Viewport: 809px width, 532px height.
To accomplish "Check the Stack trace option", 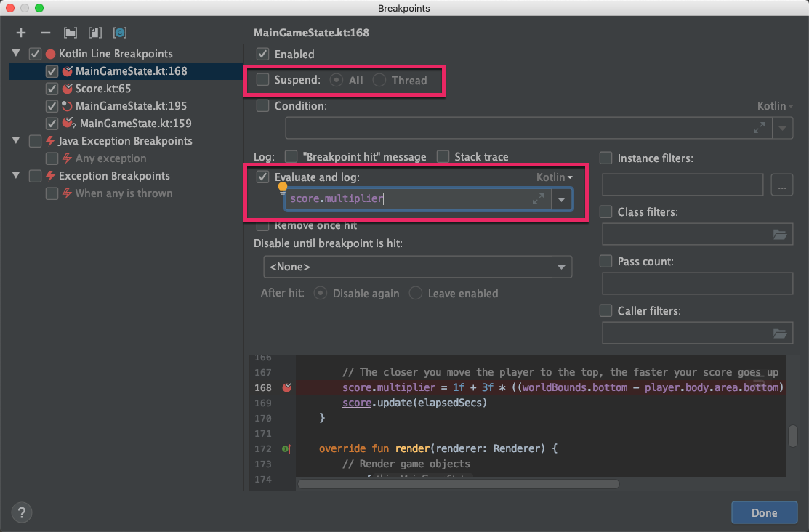I will pos(443,156).
